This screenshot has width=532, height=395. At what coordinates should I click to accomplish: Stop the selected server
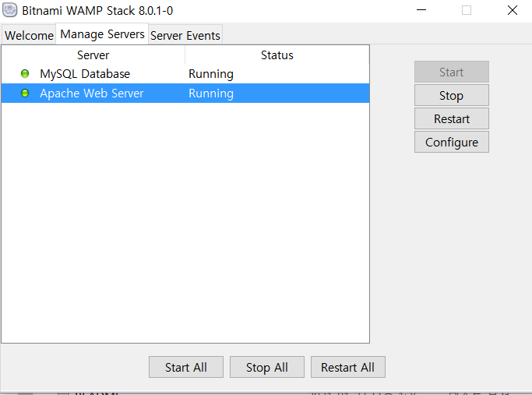pyautogui.click(x=451, y=95)
